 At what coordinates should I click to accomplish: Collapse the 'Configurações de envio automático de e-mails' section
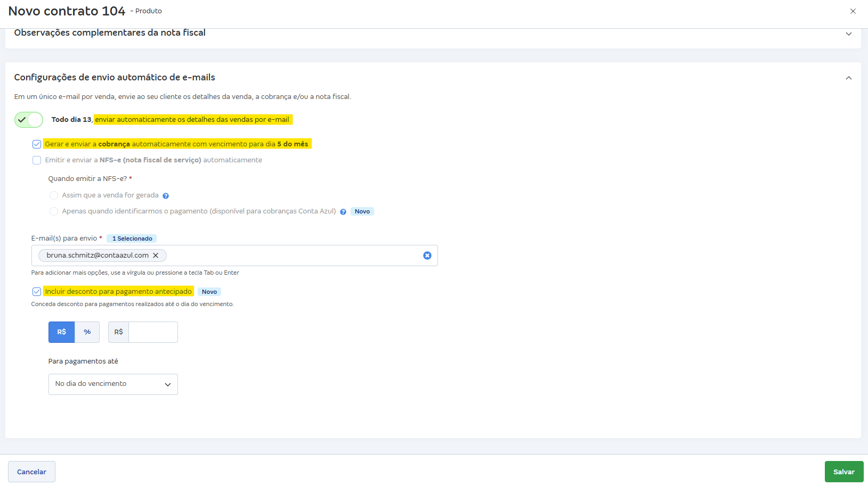tap(849, 77)
